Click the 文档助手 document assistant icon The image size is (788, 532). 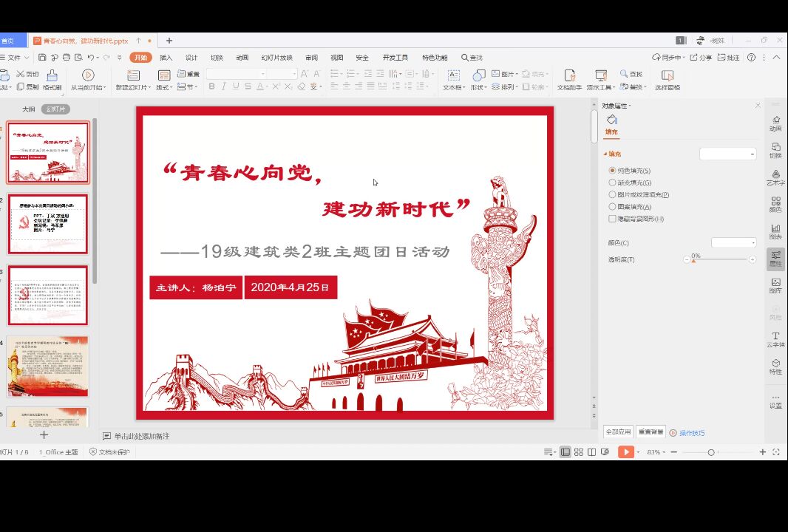tap(569, 75)
